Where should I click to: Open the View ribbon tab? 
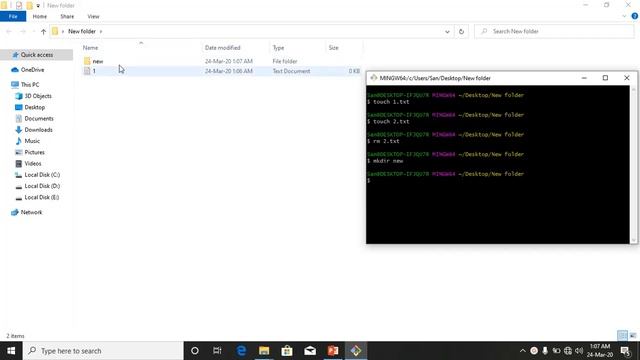pyautogui.click(x=93, y=16)
